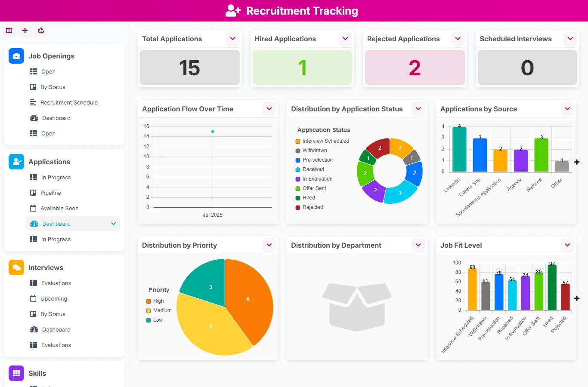Toggle High priority legend entry
Image resolution: width=588 pixels, height=387 pixels.
(x=155, y=301)
